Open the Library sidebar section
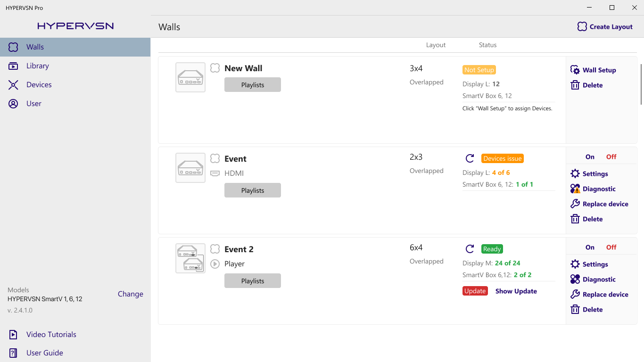Screen dimensions: 644x362 pyautogui.click(x=75, y=66)
